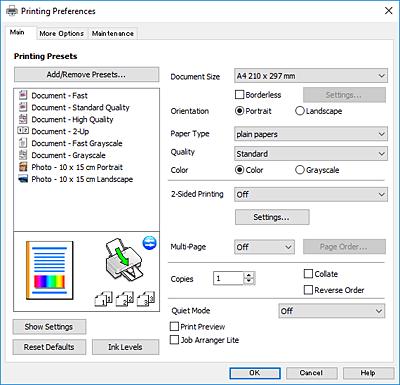
Task: Increase copies with the up stepper arrow
Action: 249,275
